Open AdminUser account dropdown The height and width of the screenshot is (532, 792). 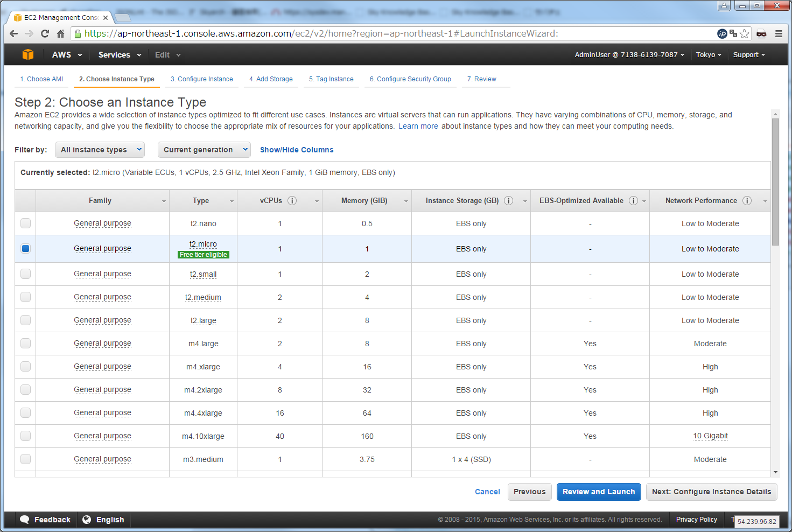[x=629, y=55]
